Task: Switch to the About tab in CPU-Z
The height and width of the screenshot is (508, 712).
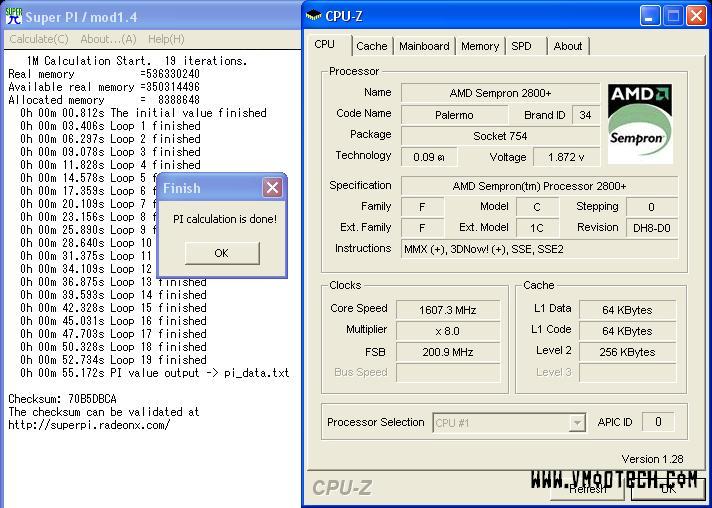Action: click(568, 46)
